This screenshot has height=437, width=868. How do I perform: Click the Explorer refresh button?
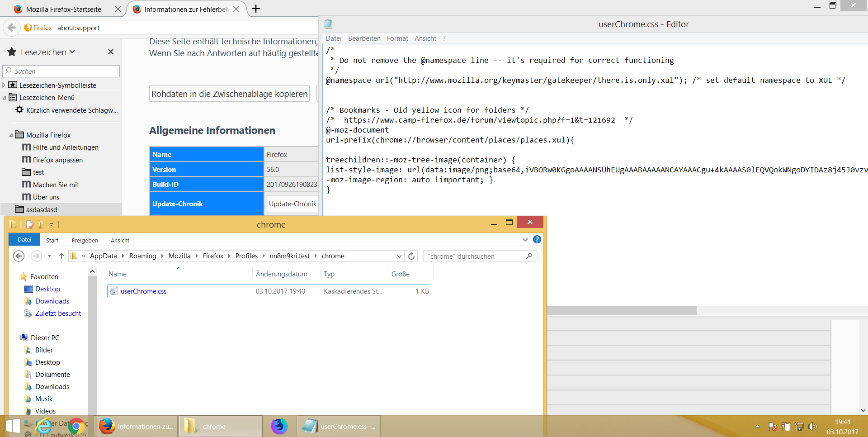[411, 256]
